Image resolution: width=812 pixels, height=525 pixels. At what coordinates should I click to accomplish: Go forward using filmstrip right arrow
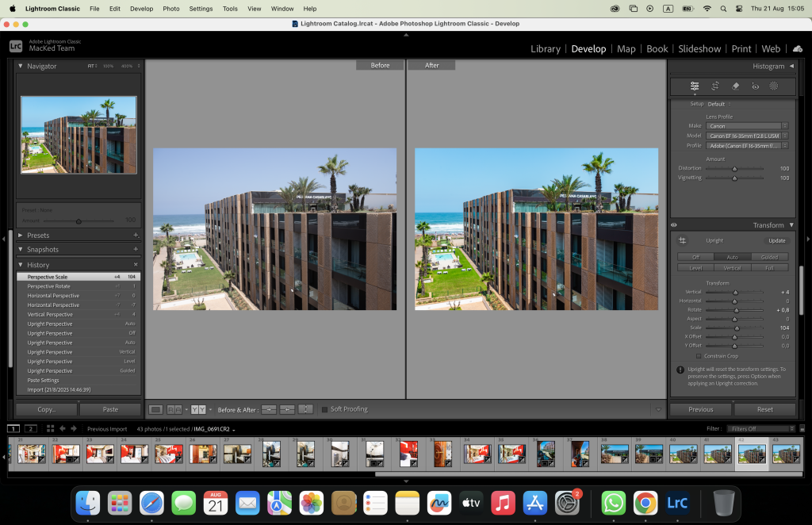coord(74,429)
